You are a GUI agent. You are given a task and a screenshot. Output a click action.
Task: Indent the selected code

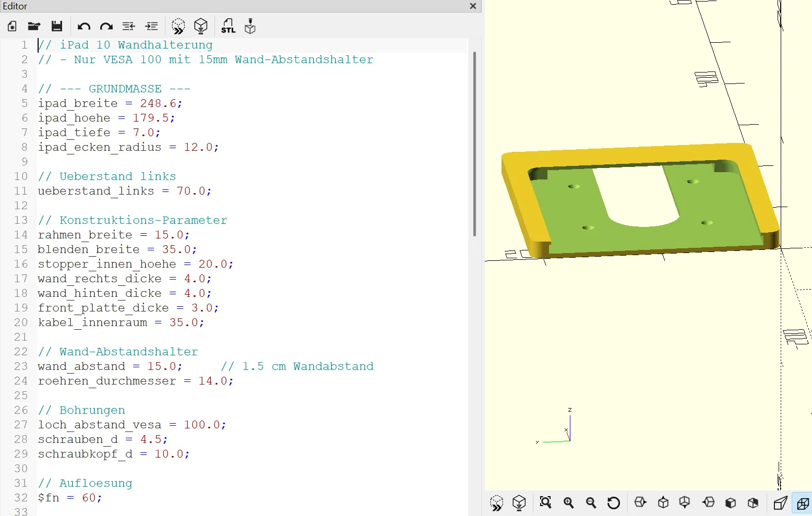click(x=152, y=26)
